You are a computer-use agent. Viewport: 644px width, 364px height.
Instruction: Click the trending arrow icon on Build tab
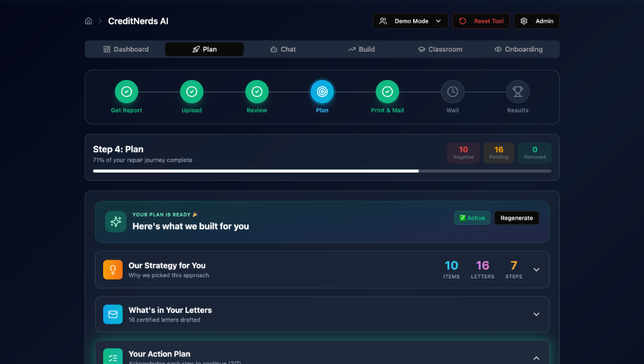(352, 49)
